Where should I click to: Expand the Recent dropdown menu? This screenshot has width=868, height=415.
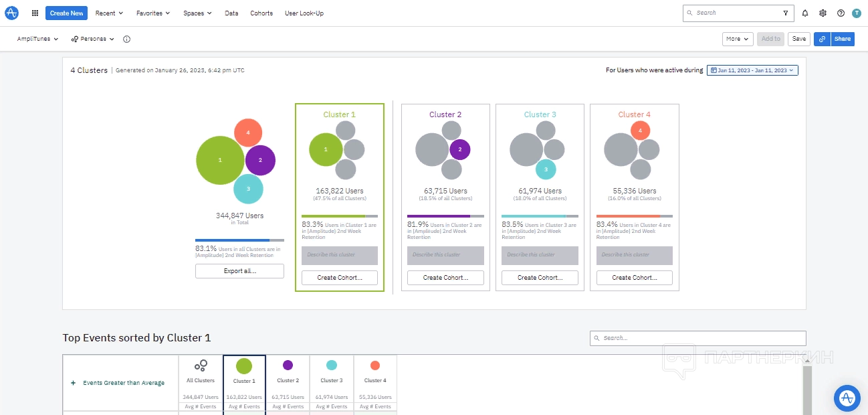click(109, 13)
